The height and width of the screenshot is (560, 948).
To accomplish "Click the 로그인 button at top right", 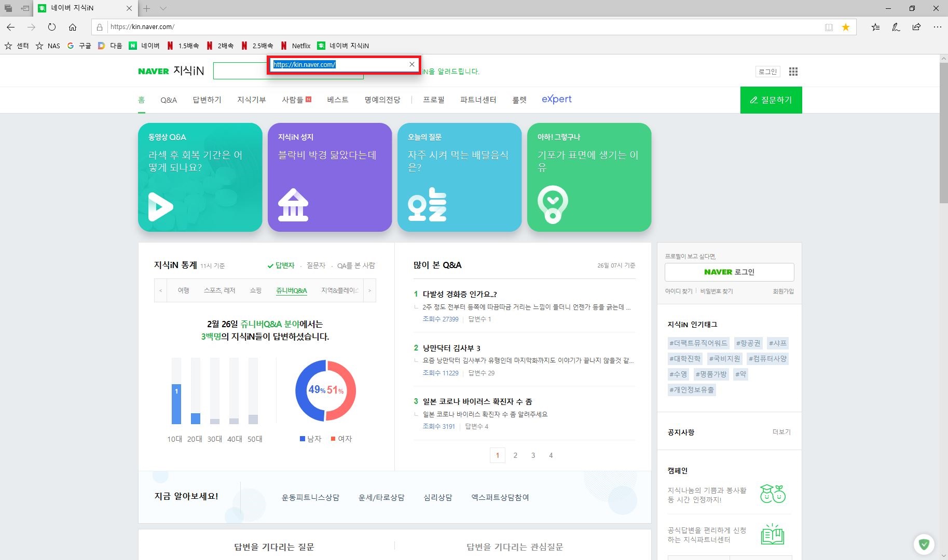I will coord(767,72).
